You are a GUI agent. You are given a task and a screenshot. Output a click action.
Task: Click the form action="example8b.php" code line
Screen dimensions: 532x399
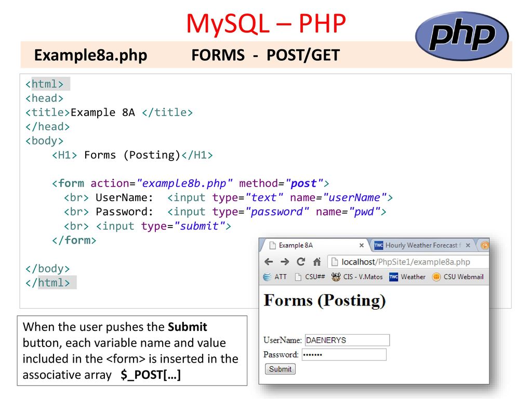click(x=190, y=183)
